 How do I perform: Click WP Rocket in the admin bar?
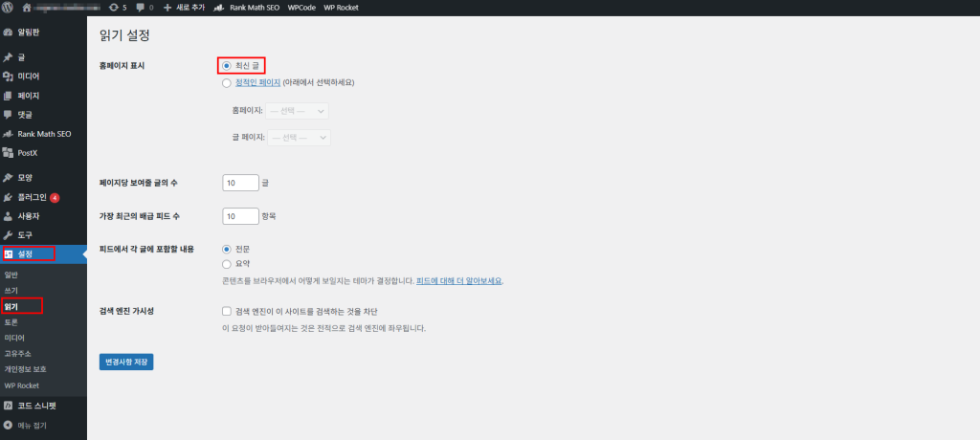(x=342, y=8)
